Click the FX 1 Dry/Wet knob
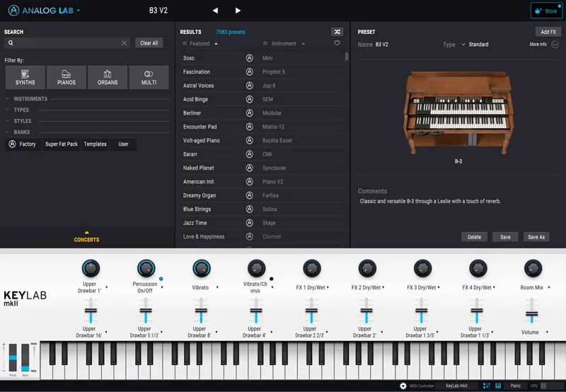The width and height of the screenshot is (566, 392). (312, 269)
